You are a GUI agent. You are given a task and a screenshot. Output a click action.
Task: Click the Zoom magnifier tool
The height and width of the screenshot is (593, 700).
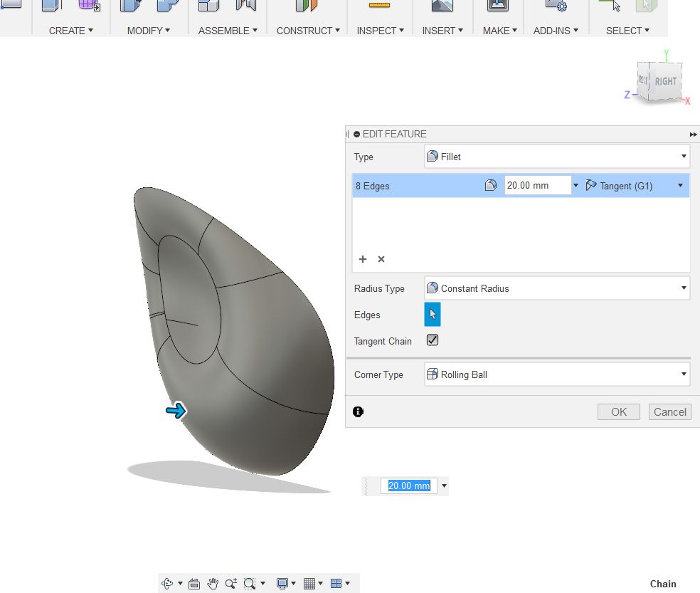point(230,583)
